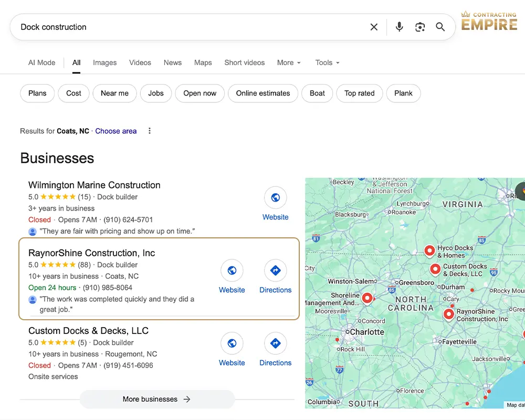Click the five-star rating of Custom Docks & Decks
The image size is (525, 420).
pos(58,343)
